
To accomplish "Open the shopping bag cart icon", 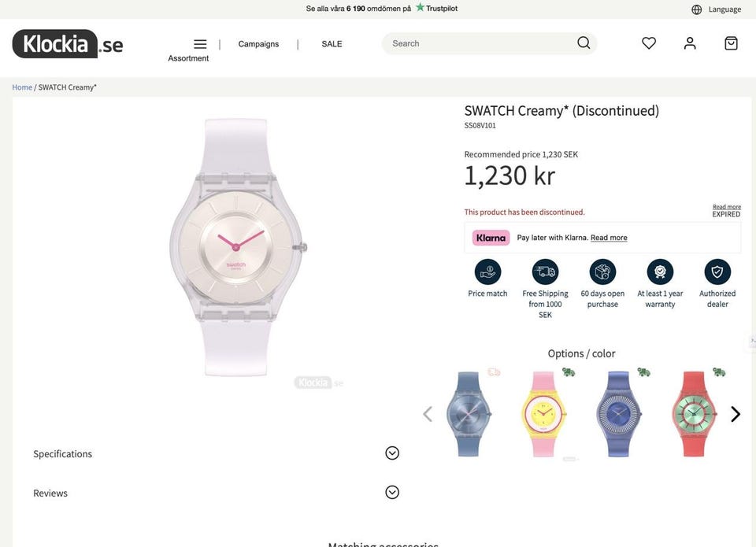I will [x=731, y=43].
